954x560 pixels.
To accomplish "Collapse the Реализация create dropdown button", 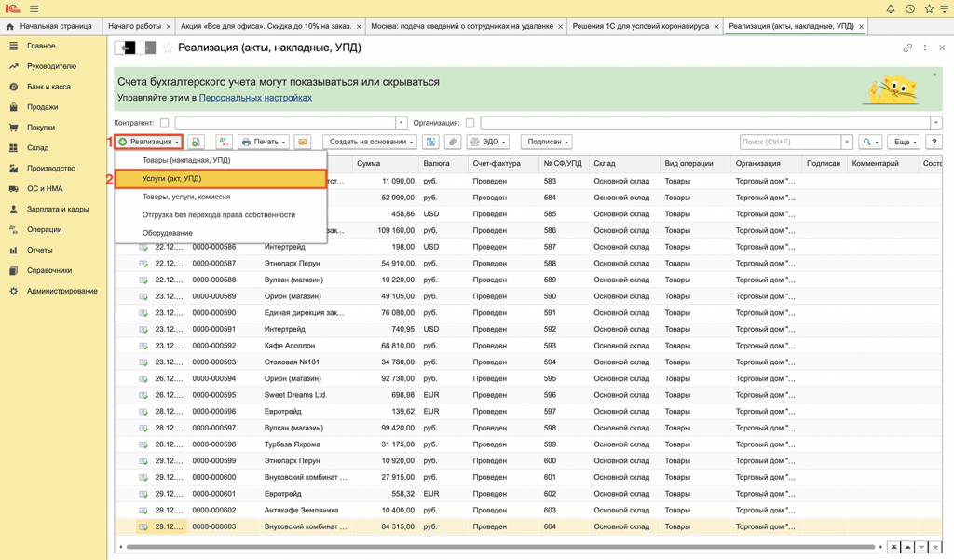I will [148, 142].
